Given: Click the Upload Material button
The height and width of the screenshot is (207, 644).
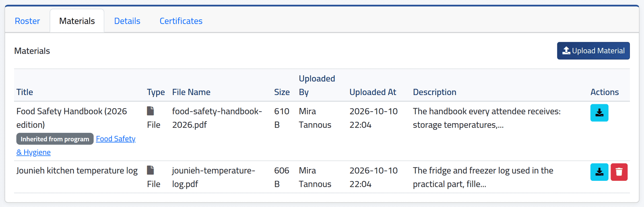Looking at the screenshot, I should [593, 51].
